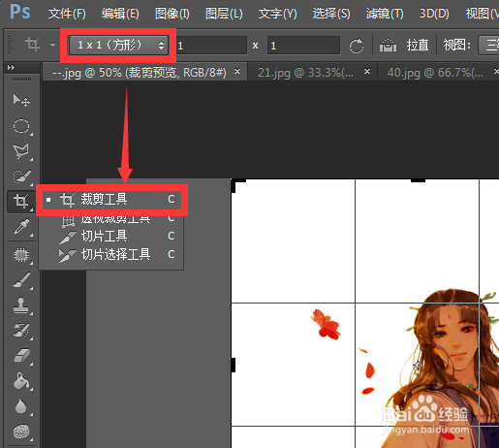Viewport: 499px width, 448px height.
Task: Open the 滤镜(T) menu
Action: (385, 14)
